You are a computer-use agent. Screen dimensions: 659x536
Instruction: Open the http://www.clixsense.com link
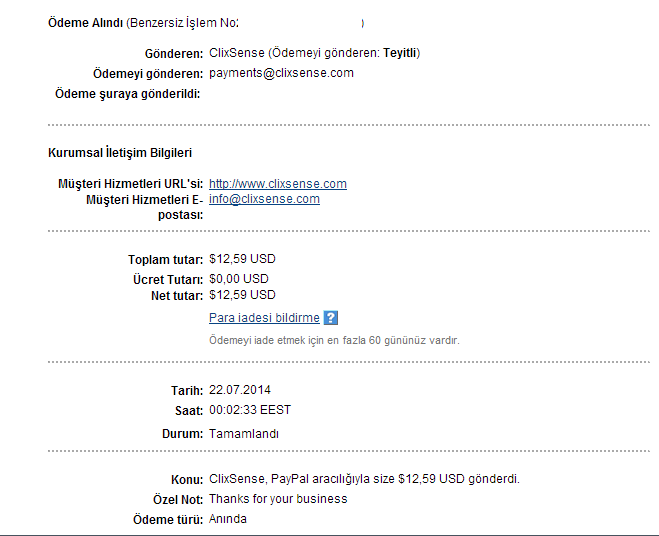(x=278, y=184)
